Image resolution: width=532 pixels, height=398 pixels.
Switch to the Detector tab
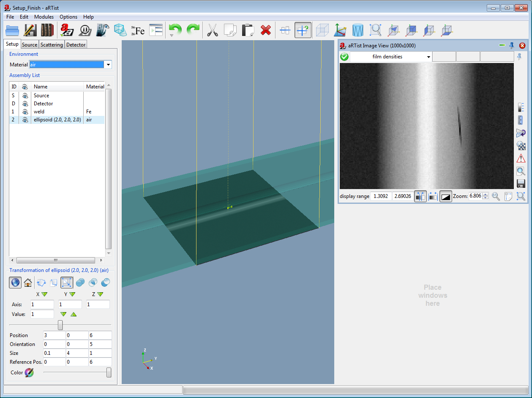click(76, 44)
